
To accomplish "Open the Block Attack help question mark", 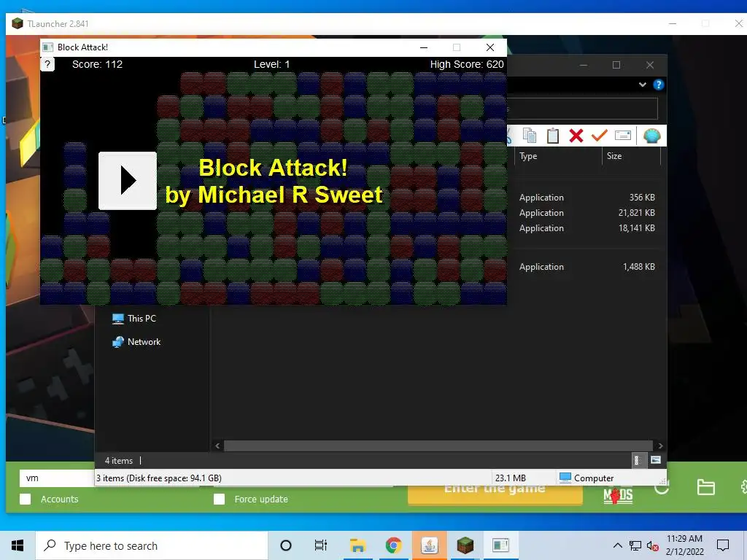I will 47,64.
